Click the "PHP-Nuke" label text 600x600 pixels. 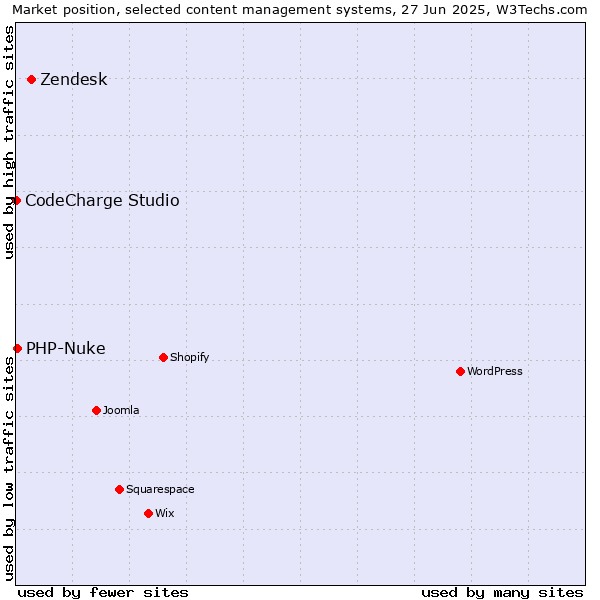pos(66,348)
